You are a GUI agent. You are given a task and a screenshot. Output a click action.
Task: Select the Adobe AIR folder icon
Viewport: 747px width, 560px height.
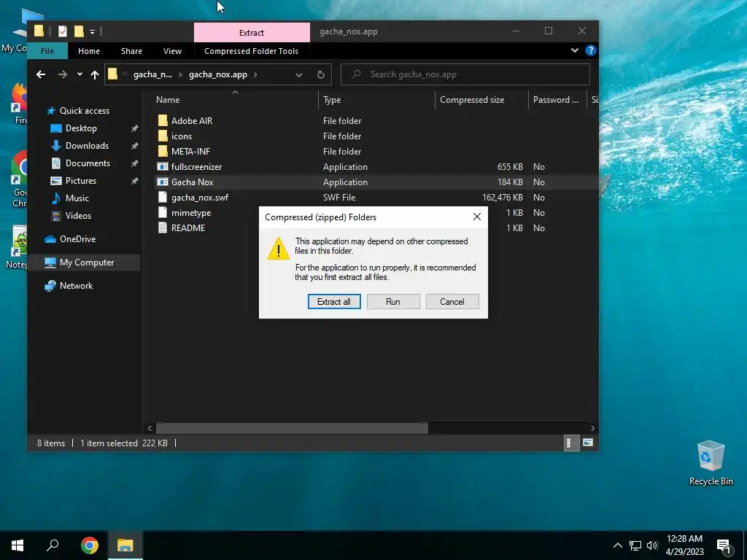point(163,120)
